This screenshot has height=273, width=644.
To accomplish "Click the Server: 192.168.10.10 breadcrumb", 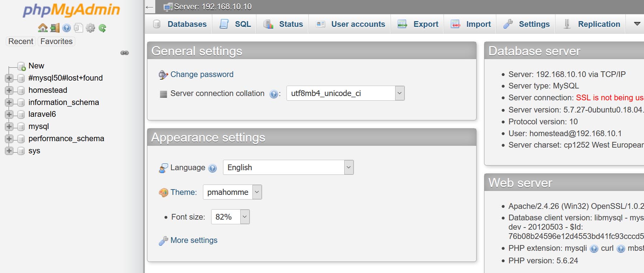I will click(213, 7).
